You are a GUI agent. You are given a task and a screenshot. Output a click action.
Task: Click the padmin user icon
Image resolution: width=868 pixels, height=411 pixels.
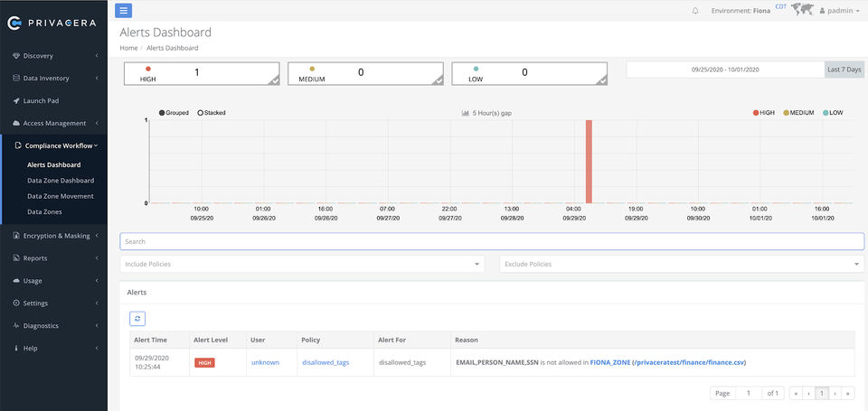[x=822, y=11]
